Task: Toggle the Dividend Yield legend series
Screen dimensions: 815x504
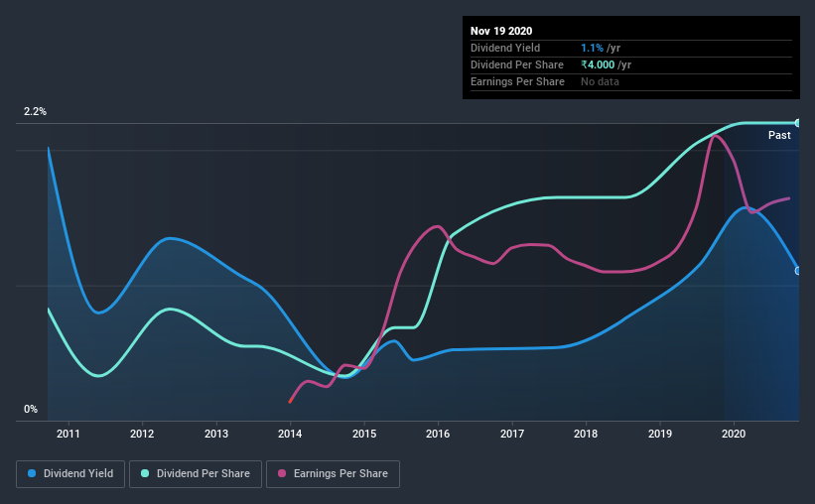Action: (70, 474)
